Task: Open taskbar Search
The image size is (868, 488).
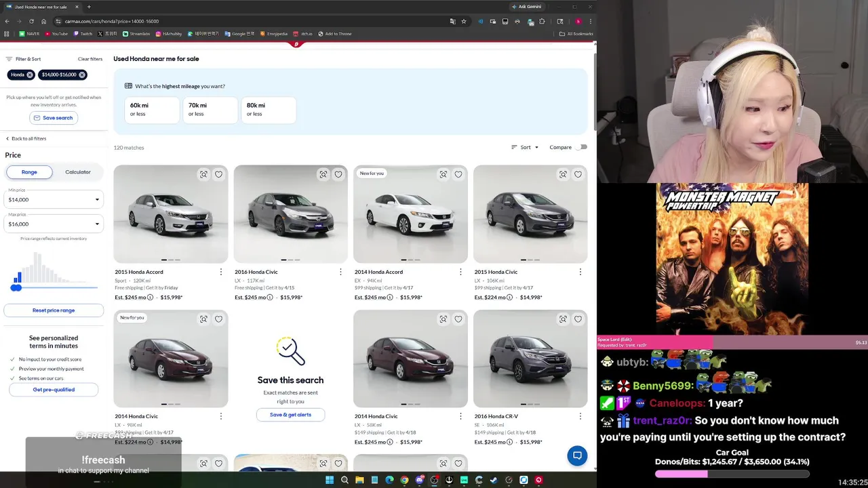Action: (344, 480)
